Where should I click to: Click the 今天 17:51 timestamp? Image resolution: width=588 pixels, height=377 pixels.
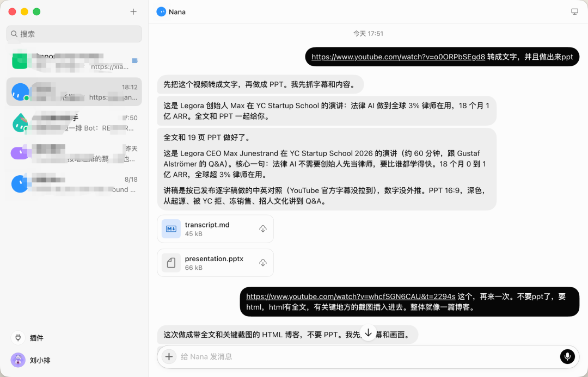tap(368, 34)
